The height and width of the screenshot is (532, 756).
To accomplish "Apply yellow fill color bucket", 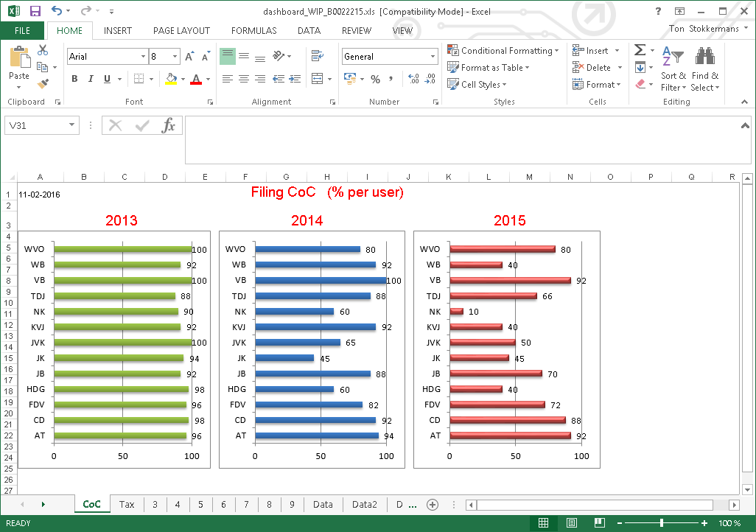I will [171, 79].
